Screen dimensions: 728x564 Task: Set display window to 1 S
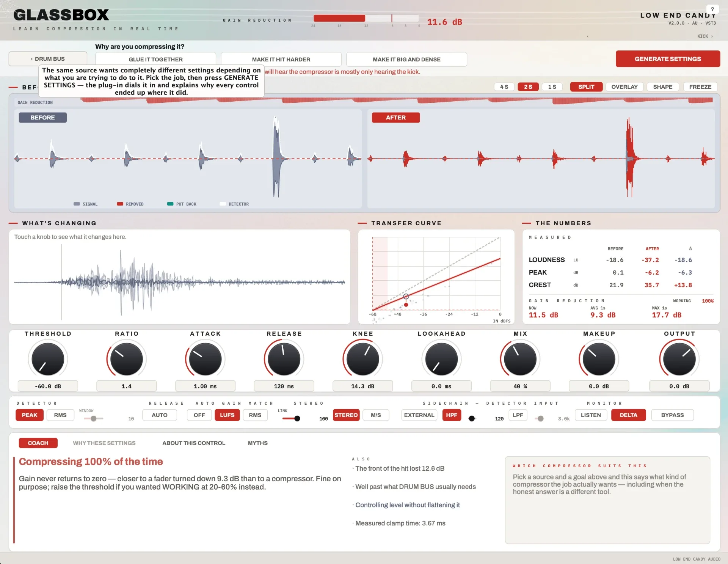click(x=552, y=87)
